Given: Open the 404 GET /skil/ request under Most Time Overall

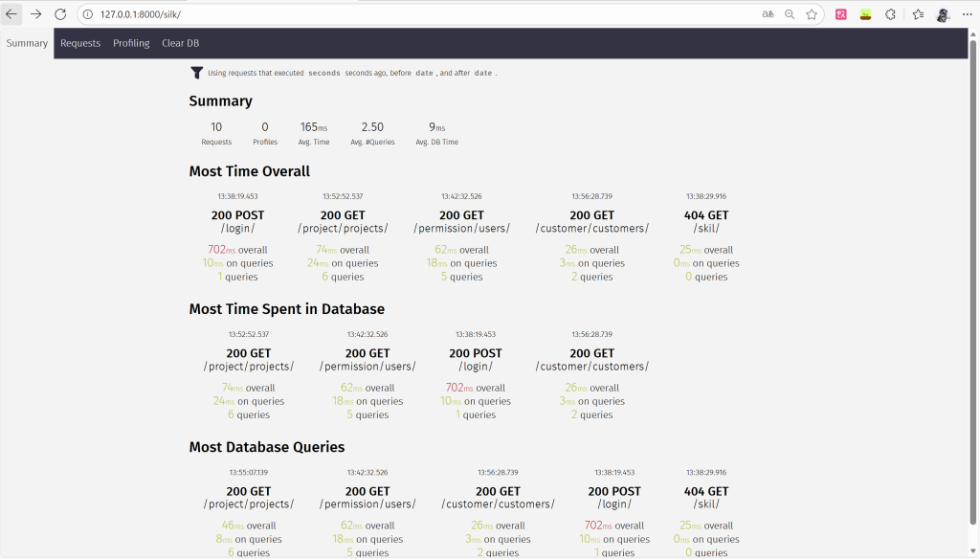Looking at the screenshot, I should pos(706,222).
